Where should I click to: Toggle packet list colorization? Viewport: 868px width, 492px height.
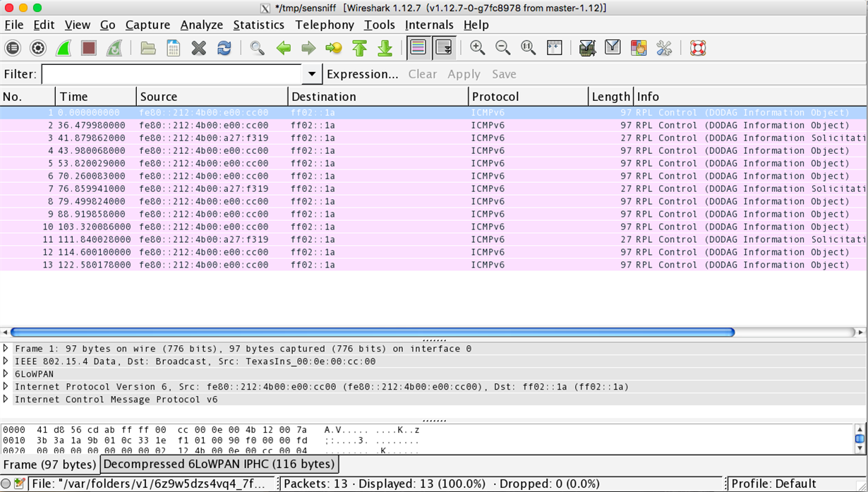pos(416,48)
